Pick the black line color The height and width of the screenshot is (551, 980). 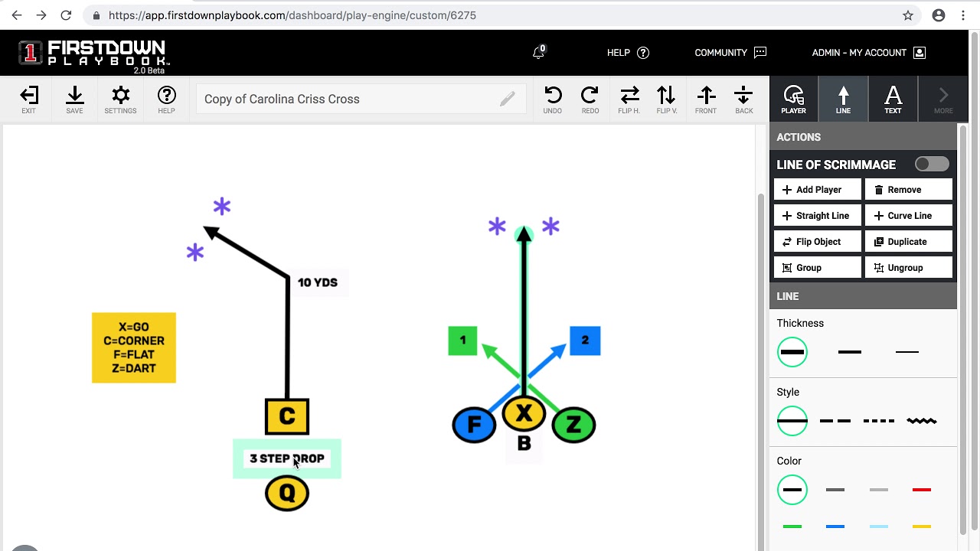pyautogui.click(x=792, y=490)
